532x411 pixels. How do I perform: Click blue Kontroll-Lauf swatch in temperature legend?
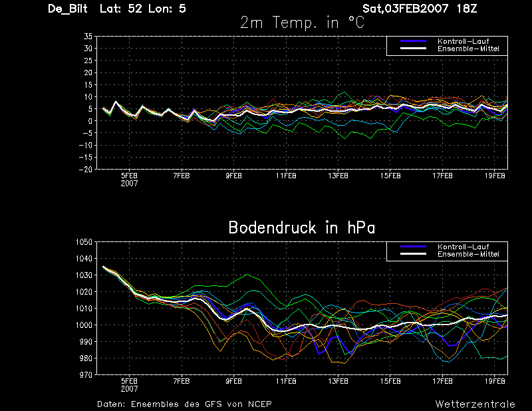[x=413, y=41]
